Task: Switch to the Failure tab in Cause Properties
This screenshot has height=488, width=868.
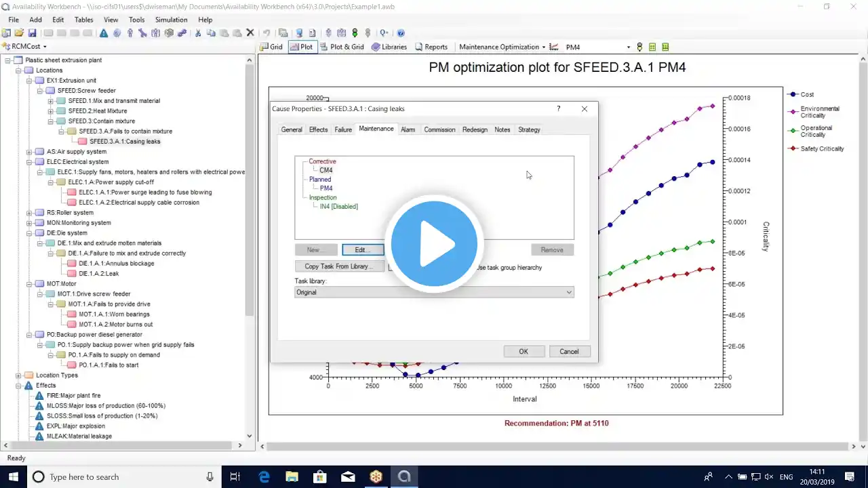Action: tap(343, 129)
